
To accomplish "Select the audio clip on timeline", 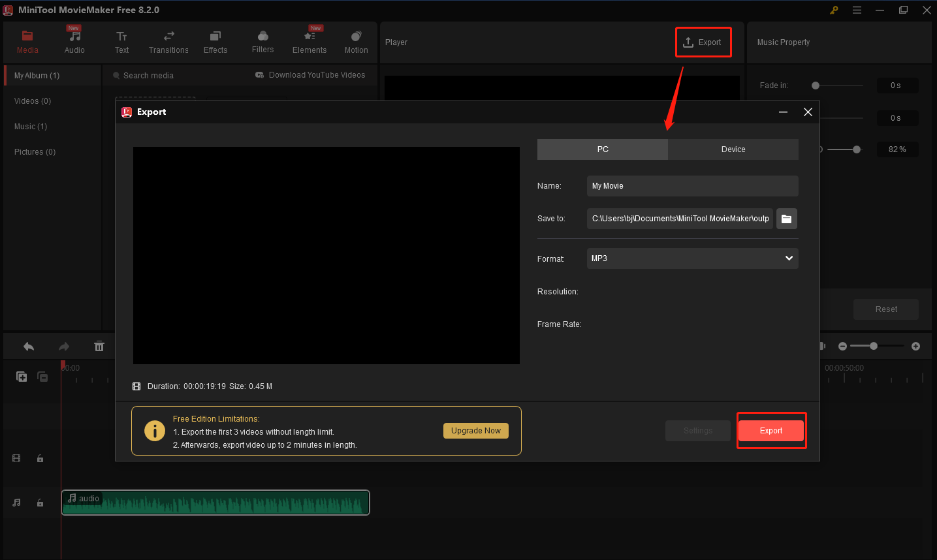I will [x=215, y=503].
